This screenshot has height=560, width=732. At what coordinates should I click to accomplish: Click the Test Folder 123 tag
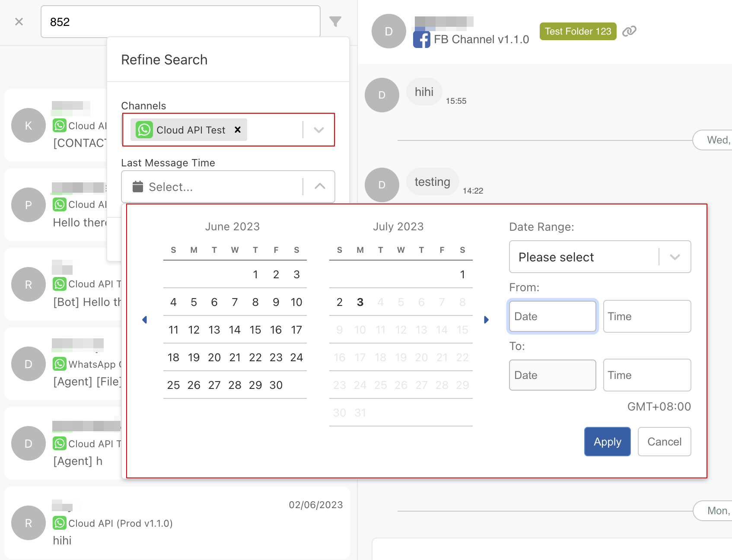point(578,32)
